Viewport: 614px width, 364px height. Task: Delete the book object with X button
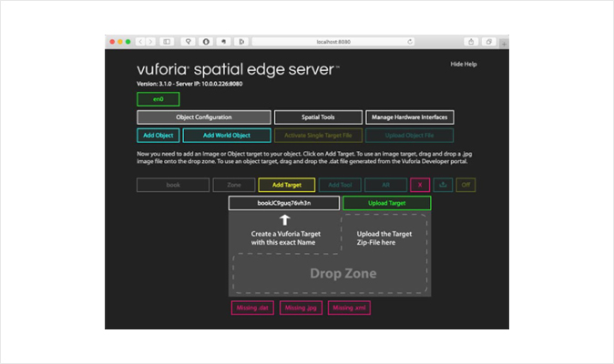(x=420, y=185)
